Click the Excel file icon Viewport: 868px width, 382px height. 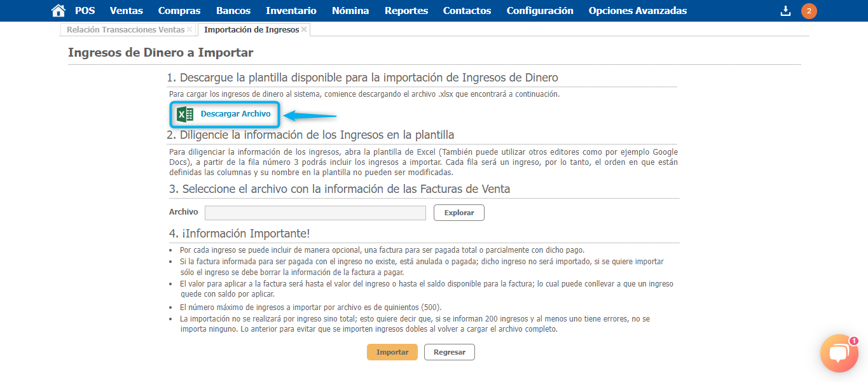[x=185, y=115]
